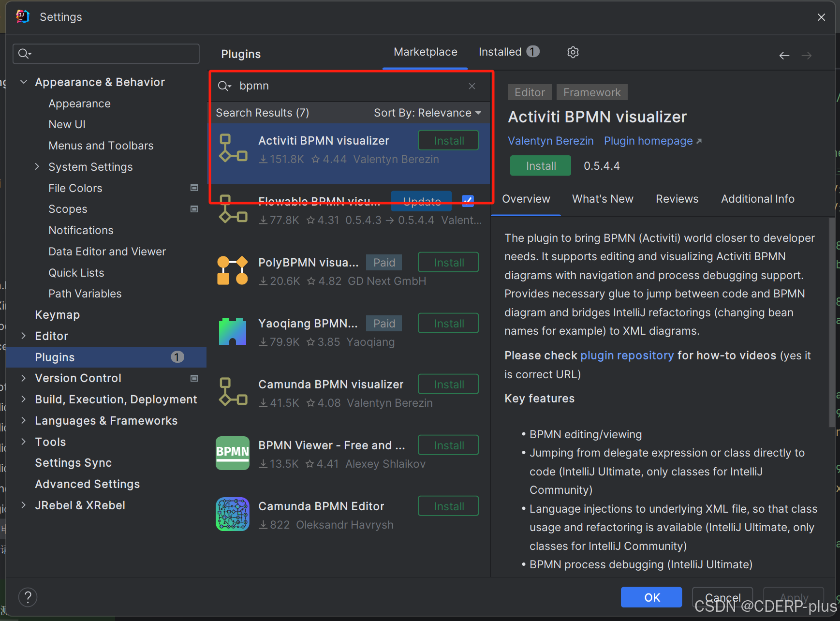
Task: Click the Version Control project-level icon
Action: point(194,378)
